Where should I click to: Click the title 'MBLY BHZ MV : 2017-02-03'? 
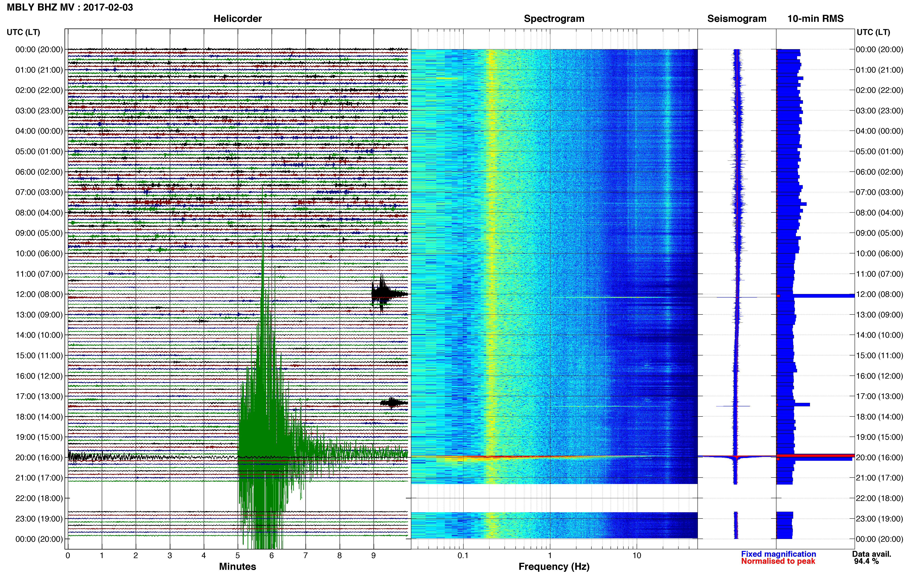click(70, 7)
